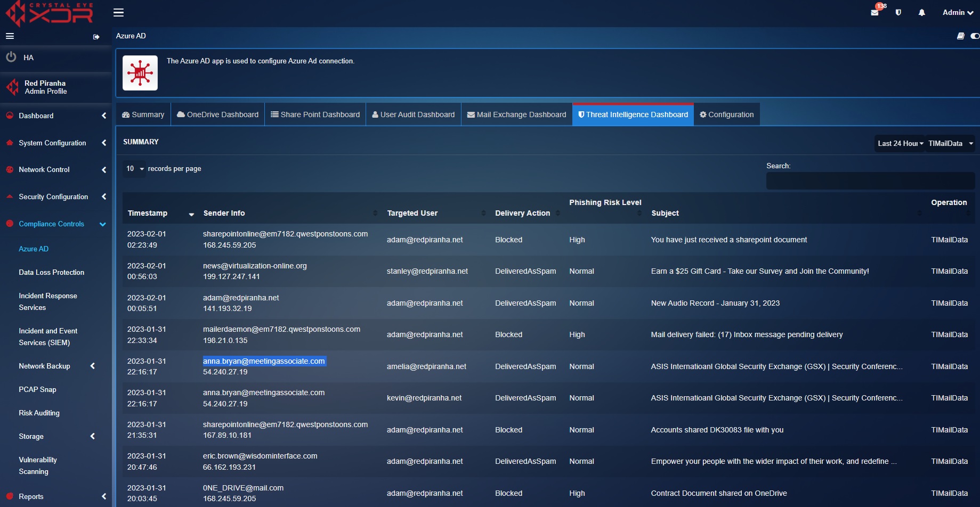Screen dimensions: 980x507
Task: Sort by Operation column
Action: pos(950,208)
